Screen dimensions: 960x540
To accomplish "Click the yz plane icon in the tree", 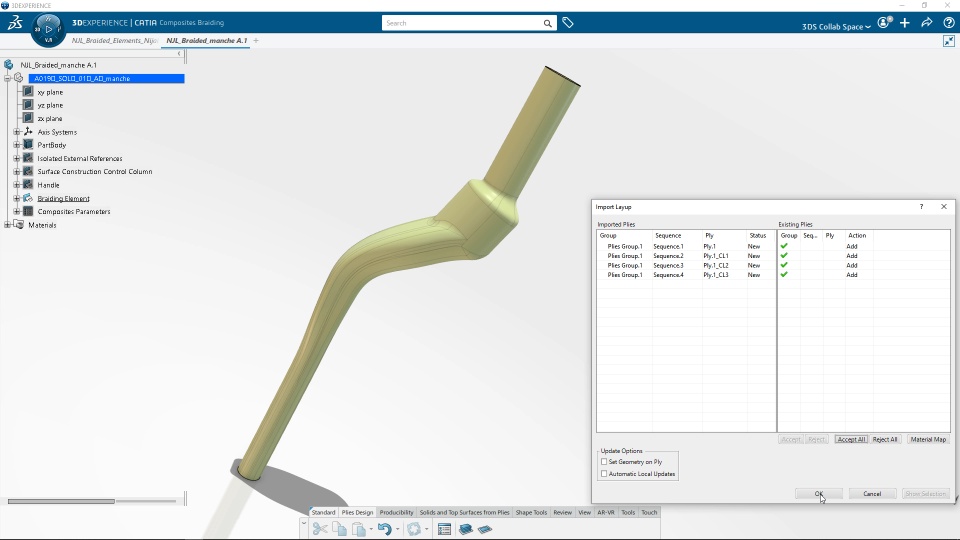I will coord(28,105).
